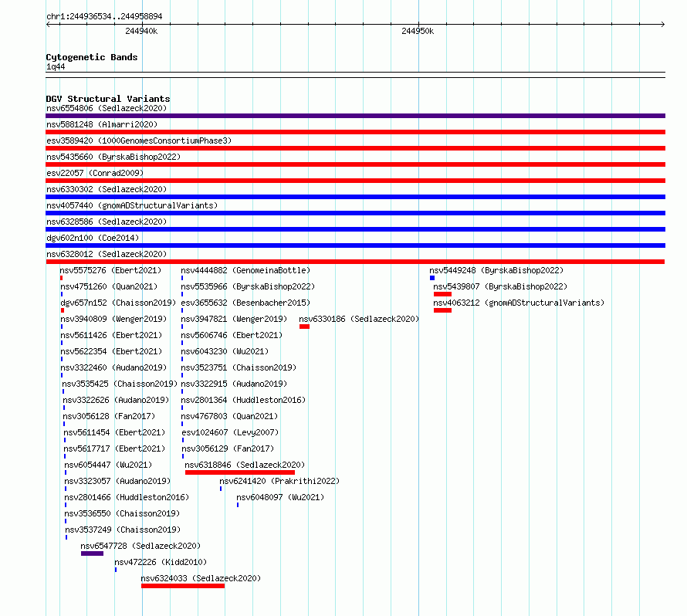Image resolution: width=687 pixels, height=616 pixels.
Task: Click red bar beneath nsv6330186
Action: pos(304,327)
